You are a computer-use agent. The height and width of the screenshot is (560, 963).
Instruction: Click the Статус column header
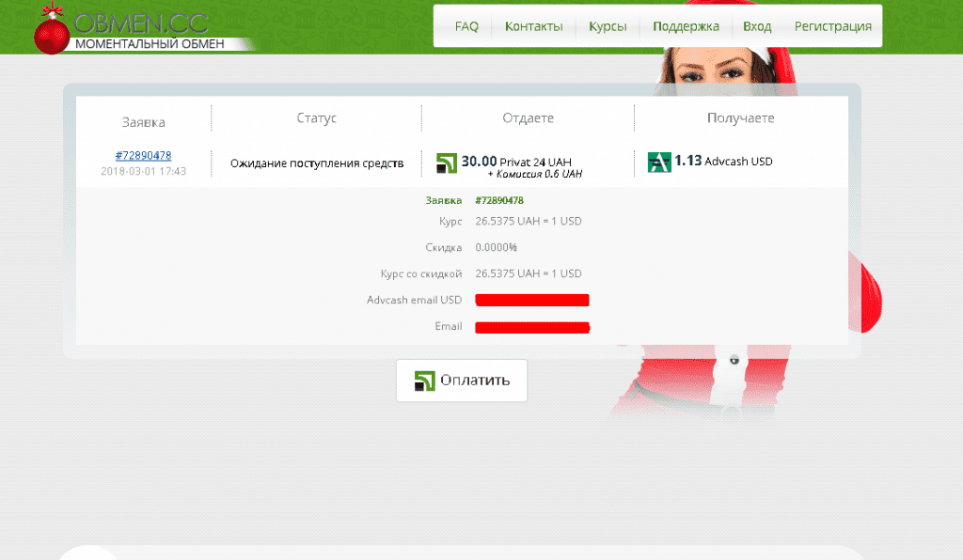pyautogui.click(x=316, y=118)
